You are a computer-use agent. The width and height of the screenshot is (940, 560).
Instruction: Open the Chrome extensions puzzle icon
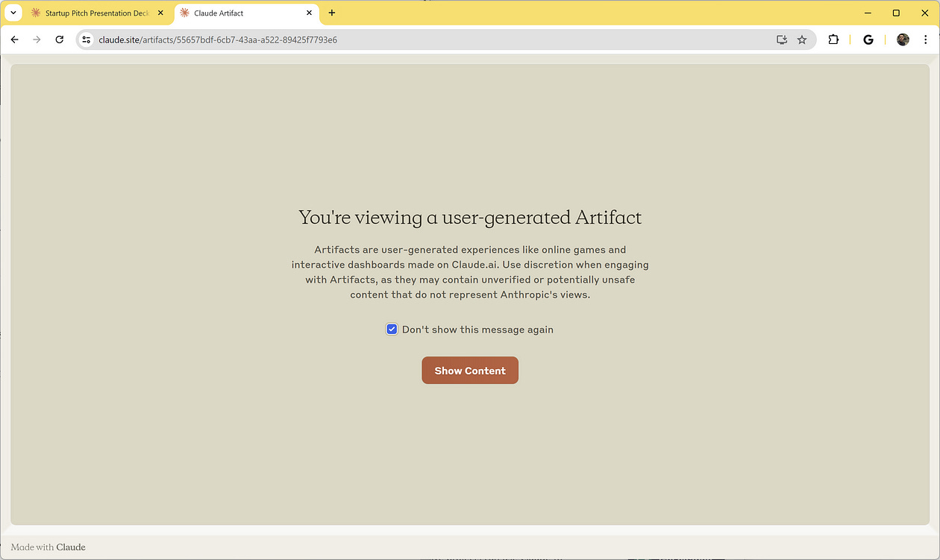[x=833, y=40]
